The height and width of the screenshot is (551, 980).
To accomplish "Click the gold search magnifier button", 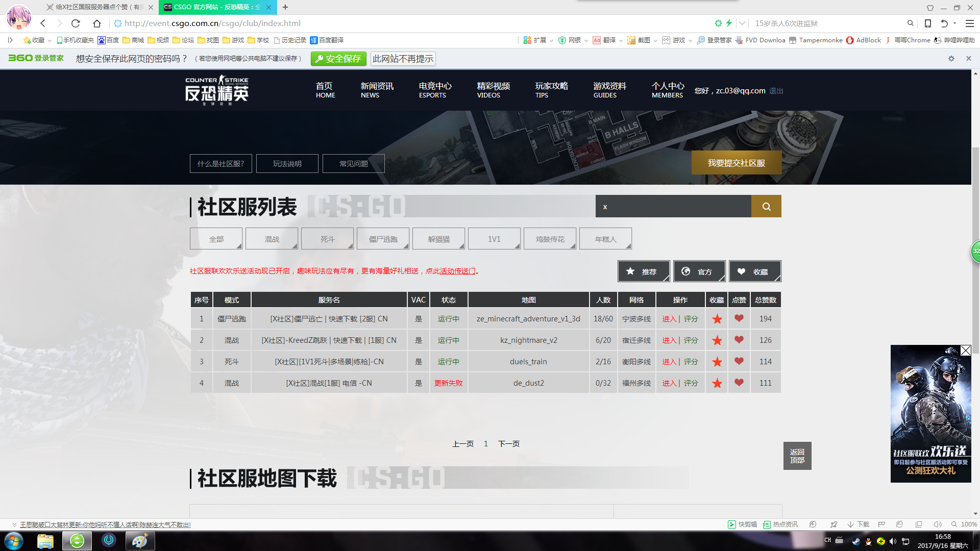I will [766, 207].
